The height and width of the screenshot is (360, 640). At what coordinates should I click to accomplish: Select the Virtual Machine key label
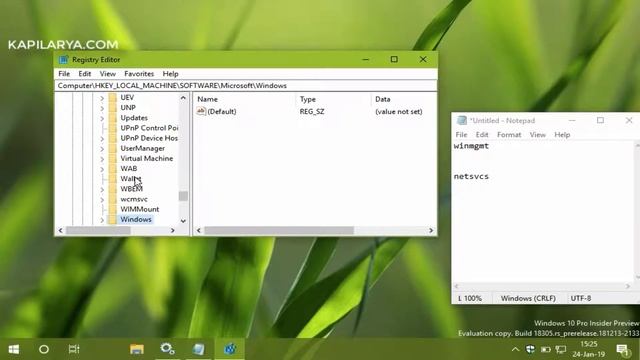tap(147, 158)
